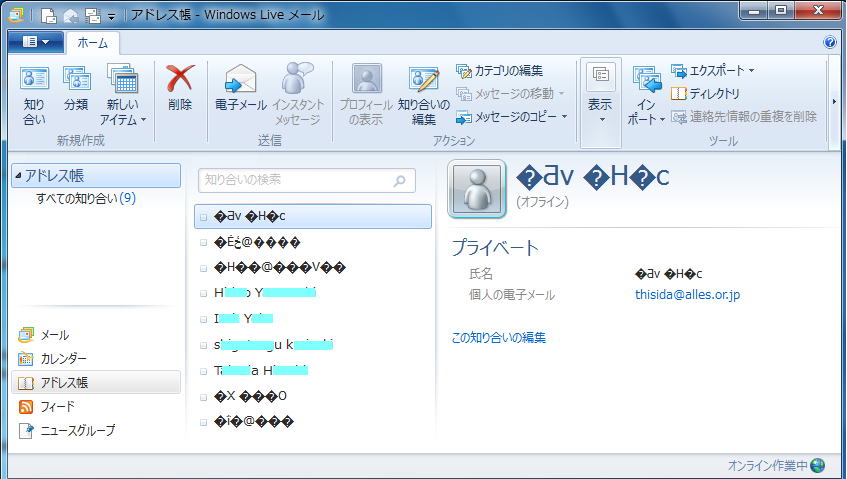Click the send/receive icon in title bar

point(93,16)
